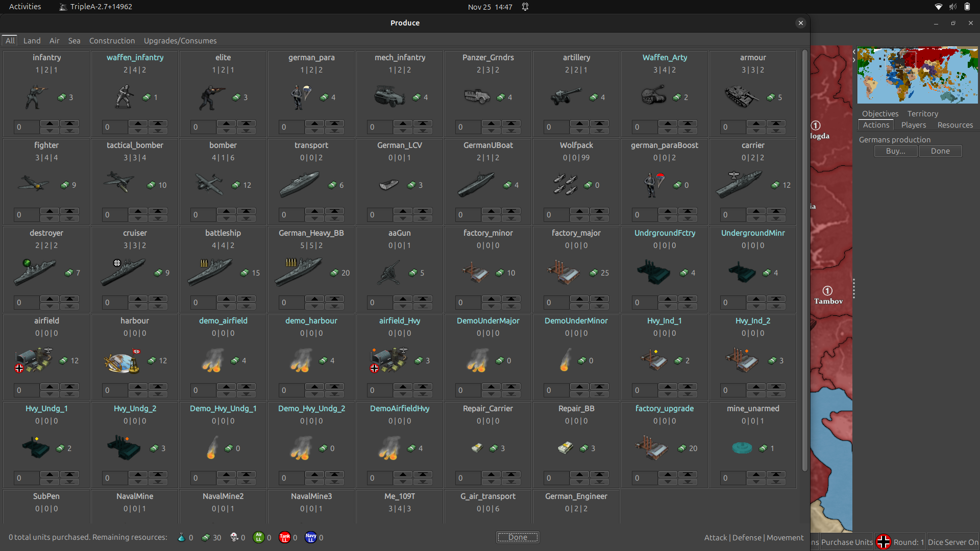Select the Panzer_Grndrs vehicle icon

477,96
